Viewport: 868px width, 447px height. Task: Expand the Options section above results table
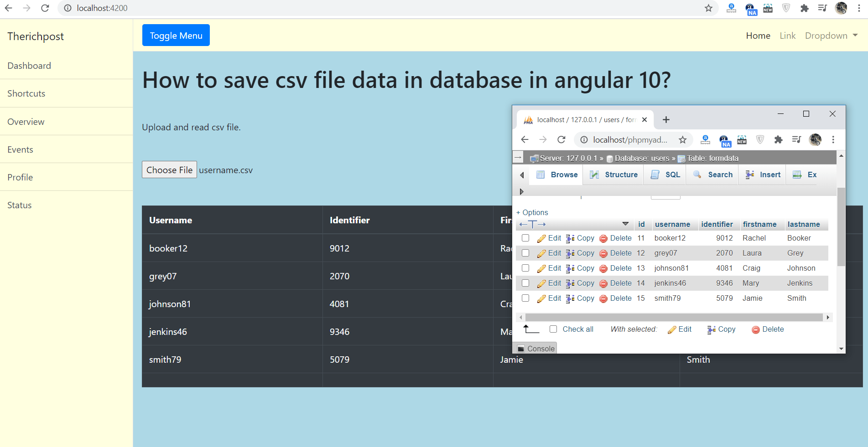click(x=532, y=212)
